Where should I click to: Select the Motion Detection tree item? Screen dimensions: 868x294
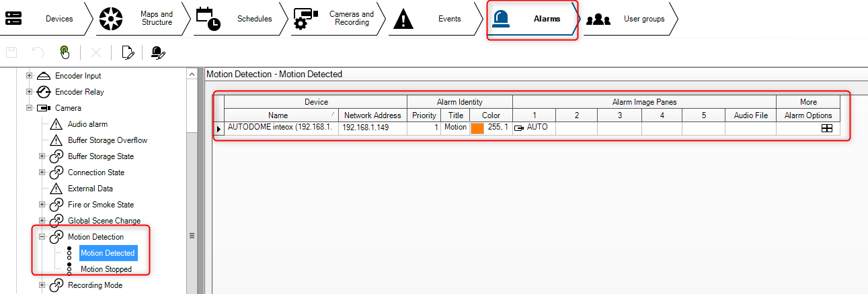[x=95, y=237]
